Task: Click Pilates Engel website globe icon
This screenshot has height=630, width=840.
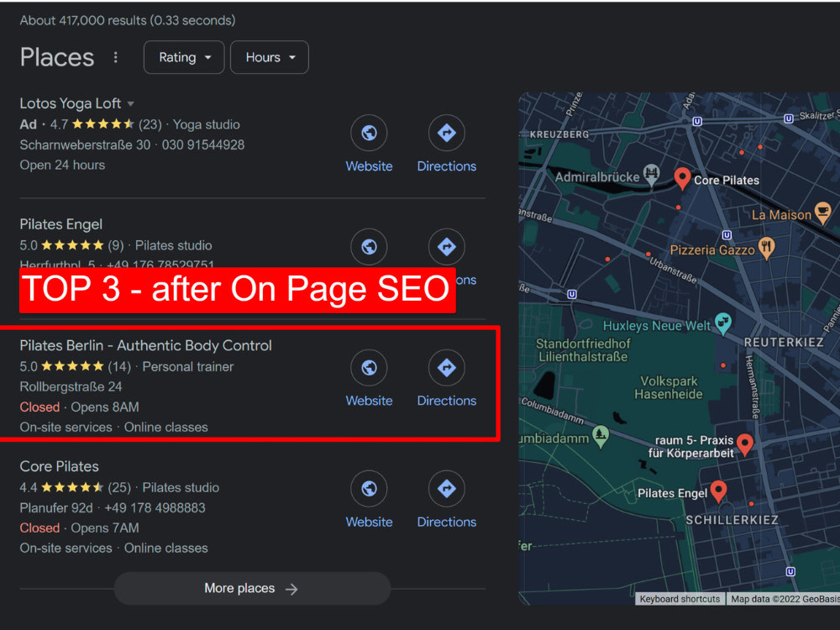Action: pyautogui.click(x=369, y=247)
